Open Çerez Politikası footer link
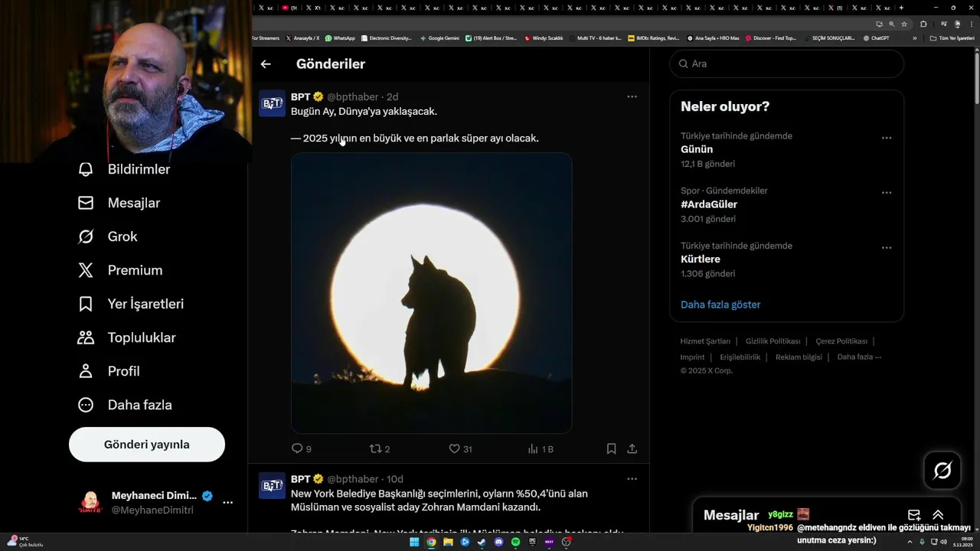The image size is (980, 551). (841, 341)
